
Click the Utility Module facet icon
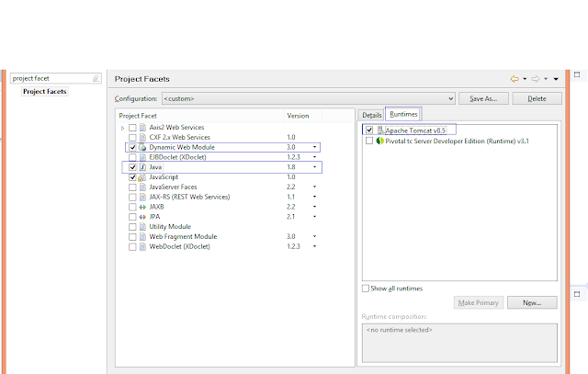click(142, 227)
